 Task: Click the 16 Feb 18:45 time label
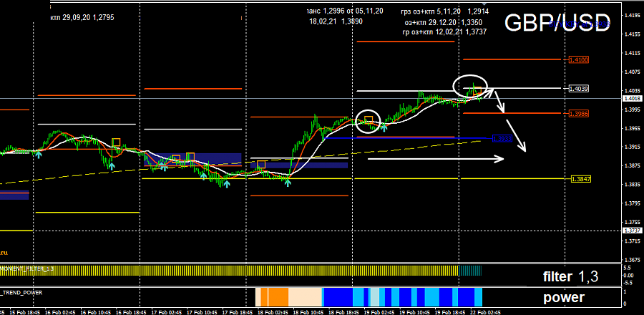pos(131,312)
